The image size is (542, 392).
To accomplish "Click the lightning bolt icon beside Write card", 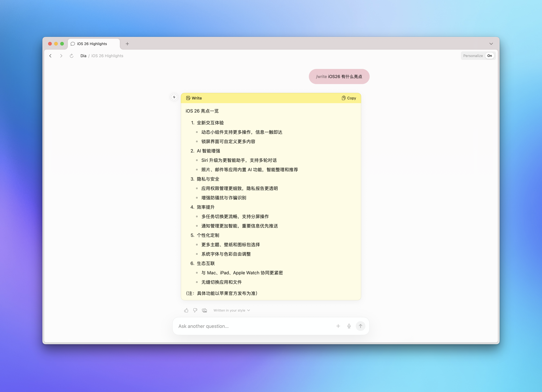I will pos(174,97).
